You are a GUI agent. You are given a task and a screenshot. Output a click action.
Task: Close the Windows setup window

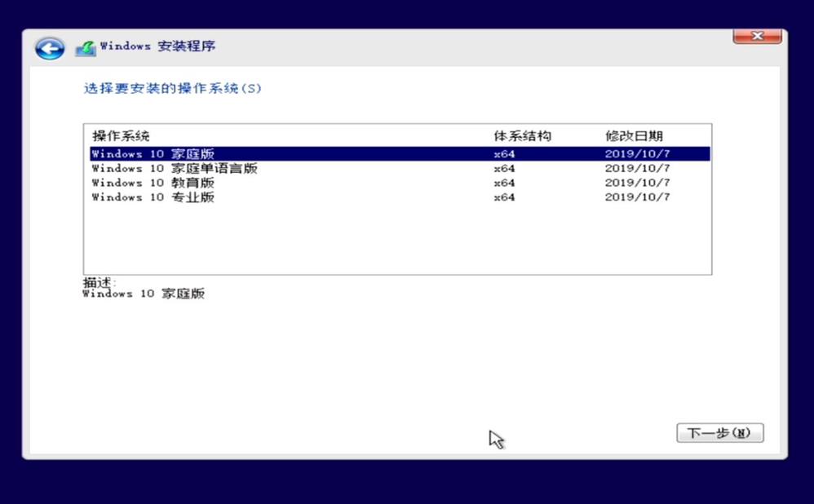(757, 36)
